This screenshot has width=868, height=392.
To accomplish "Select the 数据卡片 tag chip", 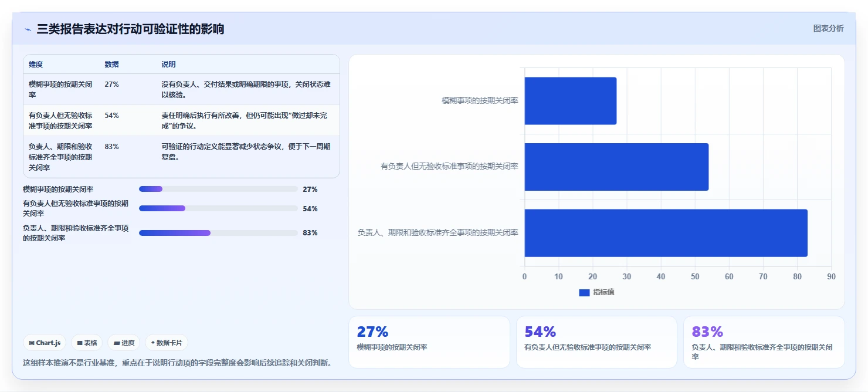I will point(167,343).
